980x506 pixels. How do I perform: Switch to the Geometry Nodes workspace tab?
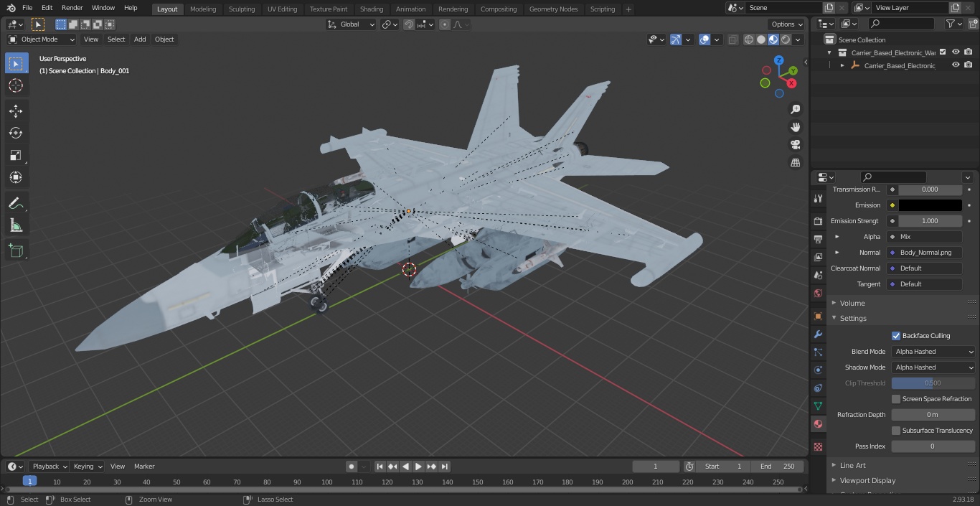[x=553, y=9]
